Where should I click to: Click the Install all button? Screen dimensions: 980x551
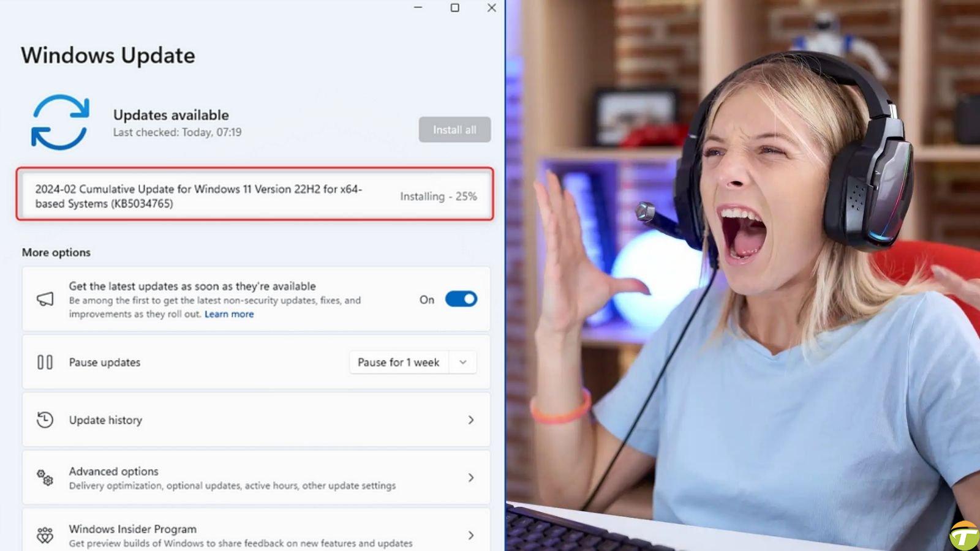tap(454, 130)
